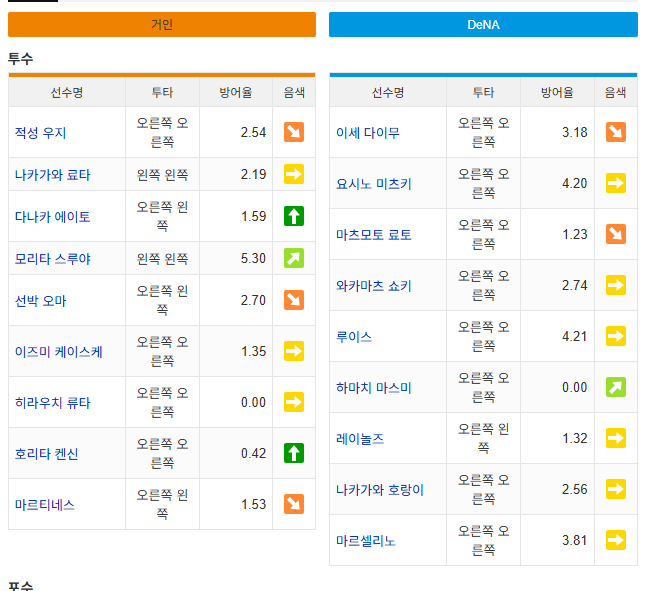Image resolution: width=648 pixels, height=591 pixels.
Task: Click orange down arrow icon for 마르티네스
Action: click(294, 504)
